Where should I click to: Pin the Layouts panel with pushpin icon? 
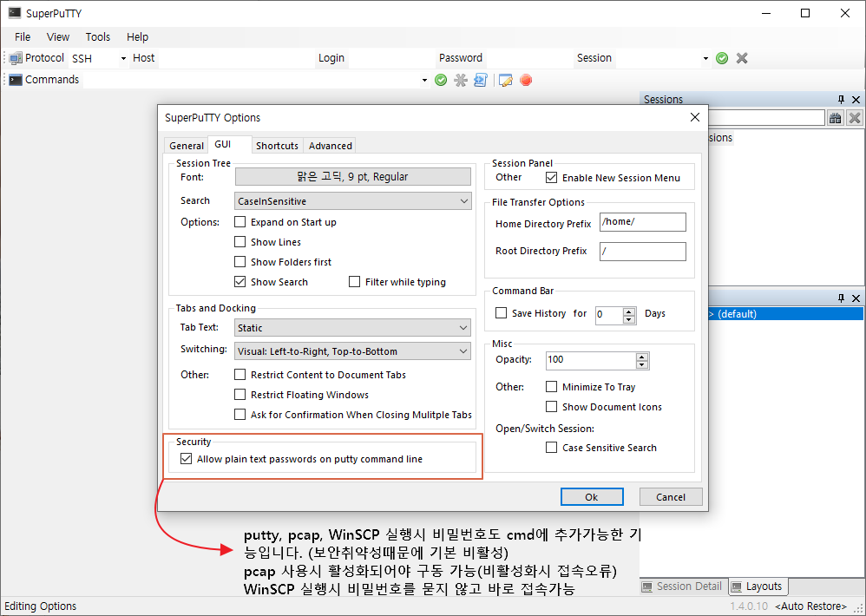tap(841, 298)
